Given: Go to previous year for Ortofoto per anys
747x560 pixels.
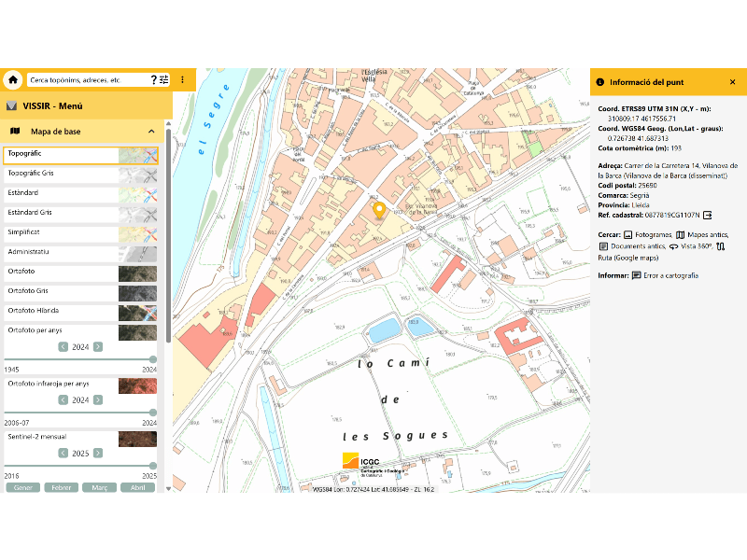Looking at the screenshot, I should 63,347.
